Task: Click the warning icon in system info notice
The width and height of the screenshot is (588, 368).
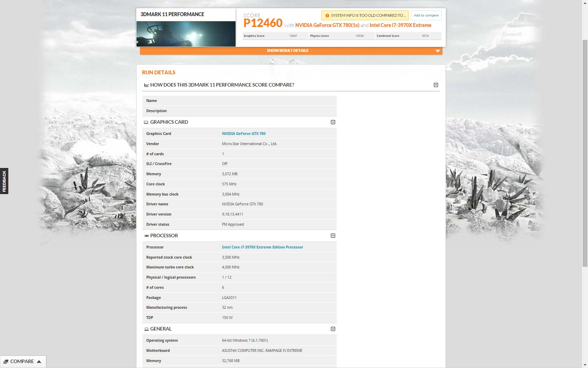Action: click(327, 16)
